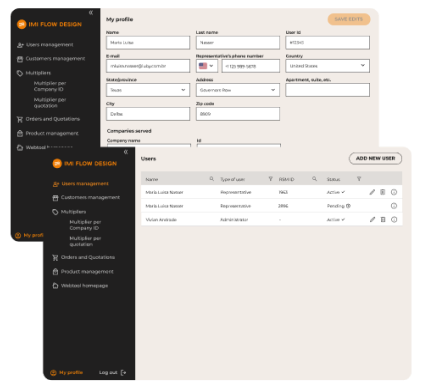Click My profile icon in Users window sidebar
Image resolution: width=428 pixels, height=388 pixels.
(x=53, y=373)
